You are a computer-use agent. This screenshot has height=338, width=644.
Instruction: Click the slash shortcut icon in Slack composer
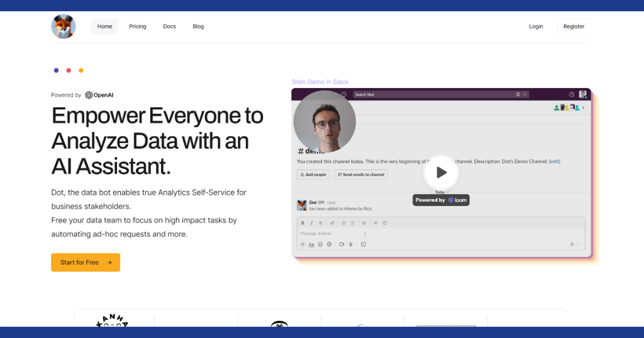[x=364, y=244]
